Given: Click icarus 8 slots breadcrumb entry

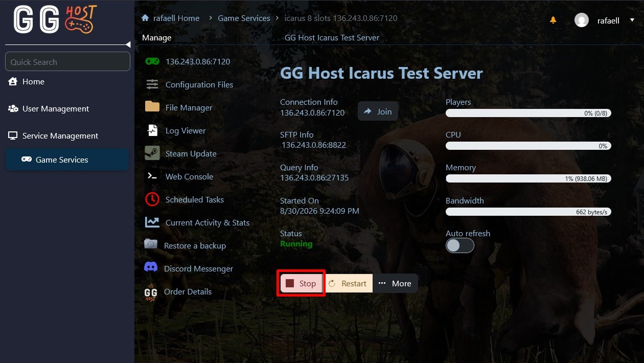Looking at the screenshot, I should click(341, 18).
